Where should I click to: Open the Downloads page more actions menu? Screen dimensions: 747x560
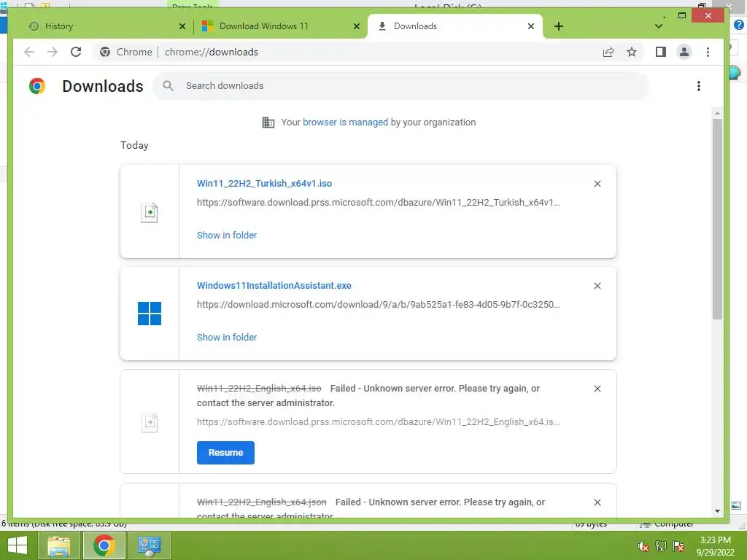pos(698,86)
